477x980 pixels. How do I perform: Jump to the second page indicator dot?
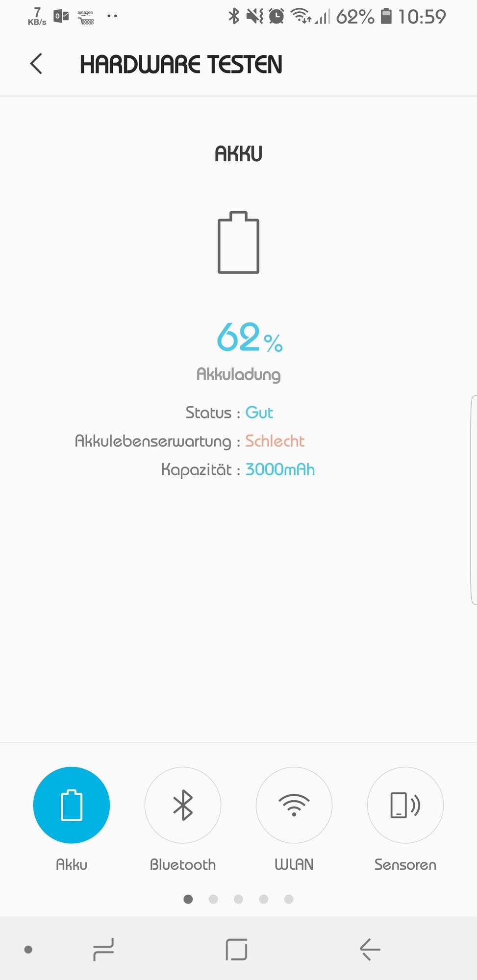213,899
